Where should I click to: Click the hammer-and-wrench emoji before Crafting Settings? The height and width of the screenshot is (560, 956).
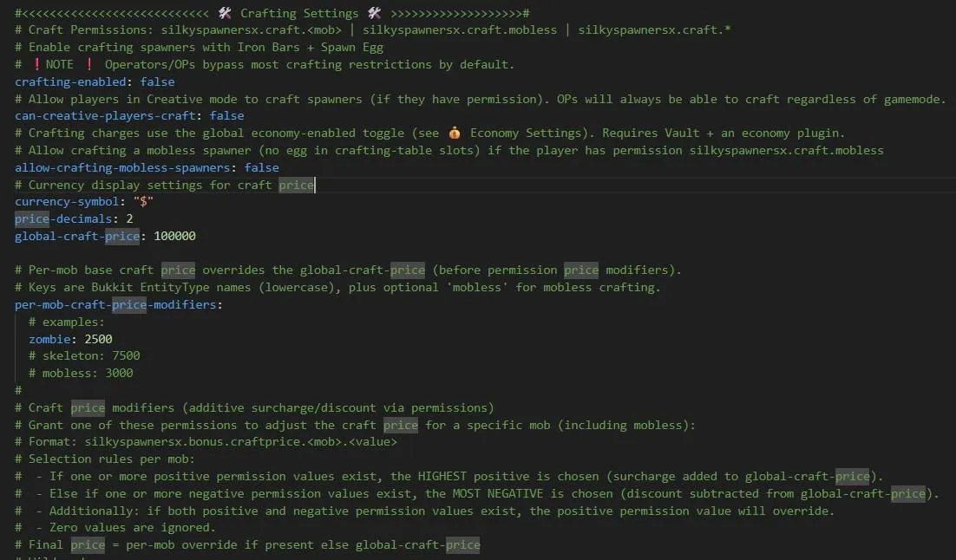[225, 13]
